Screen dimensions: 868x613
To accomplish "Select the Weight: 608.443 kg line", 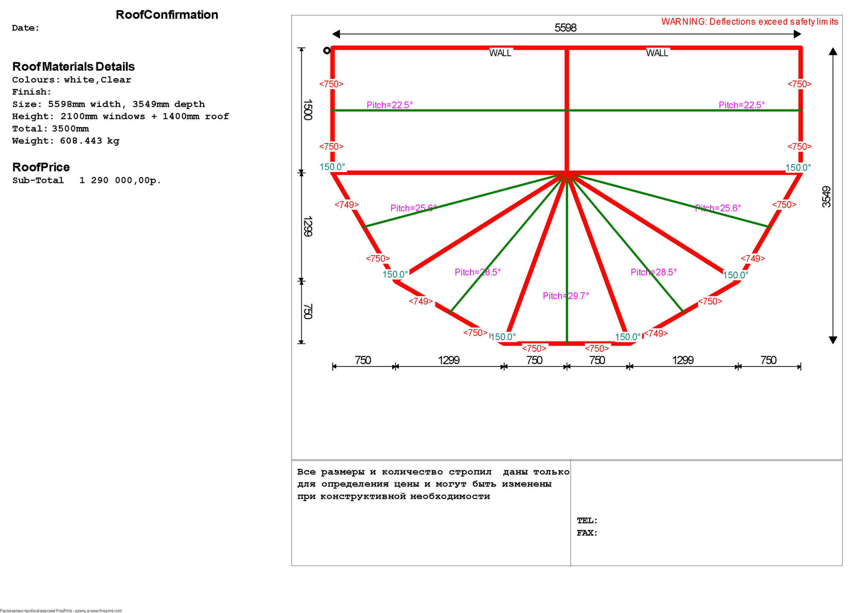I will [x=66, y=141].
